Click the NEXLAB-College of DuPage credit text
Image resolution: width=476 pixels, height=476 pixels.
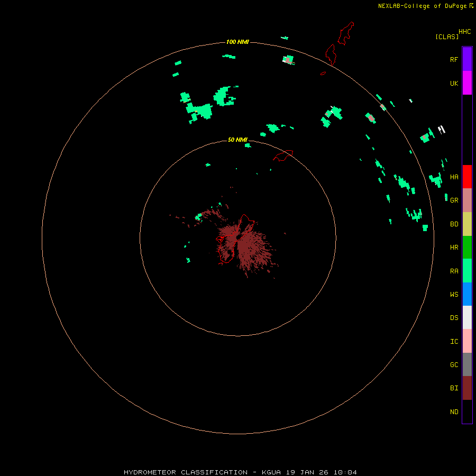coord(422,6)
